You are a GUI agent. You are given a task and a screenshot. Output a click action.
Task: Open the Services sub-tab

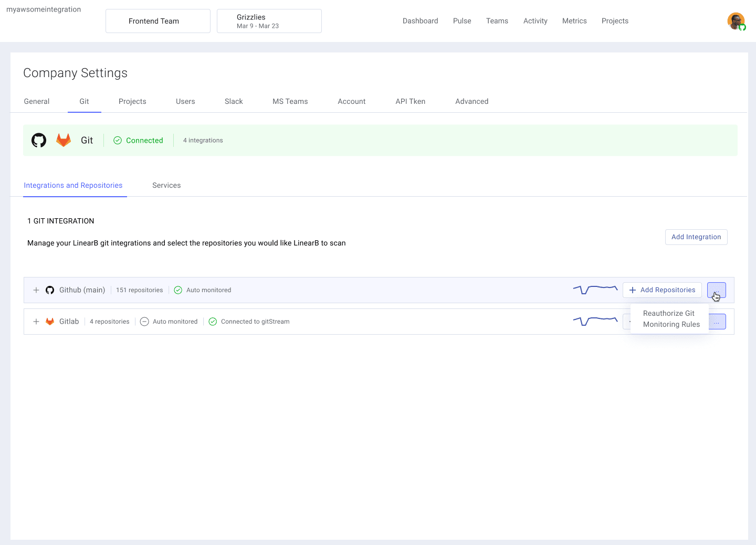(x=166, y=185)
